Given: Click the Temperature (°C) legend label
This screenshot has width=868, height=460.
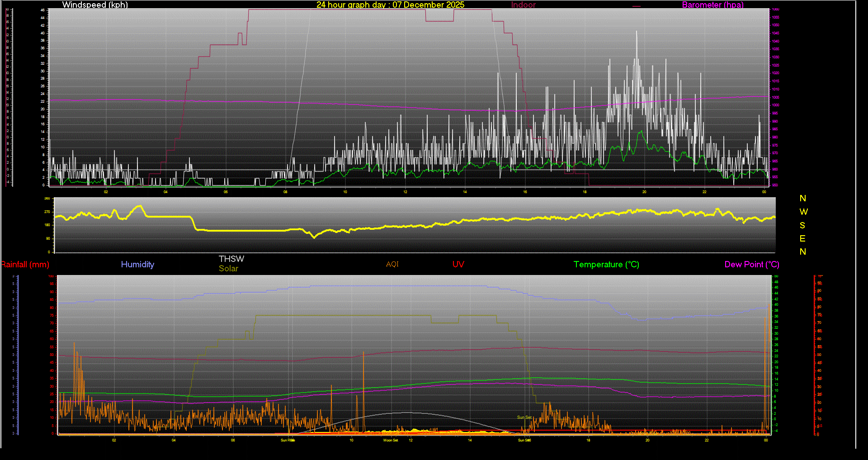Looking at the screenshot, I should (606, 265).
